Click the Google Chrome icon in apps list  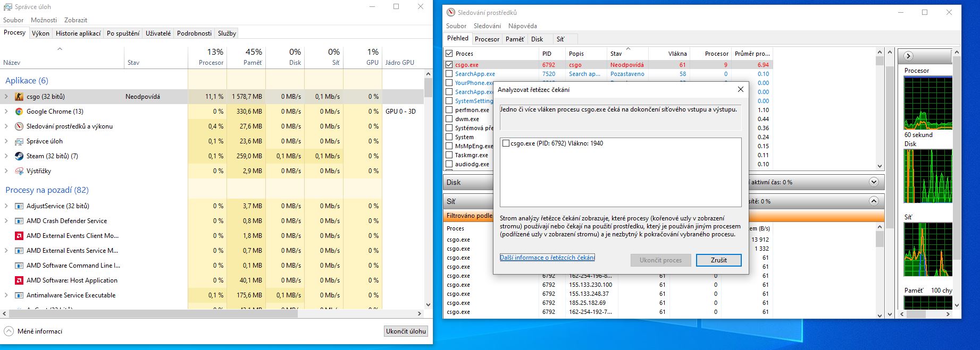point(19,112)
